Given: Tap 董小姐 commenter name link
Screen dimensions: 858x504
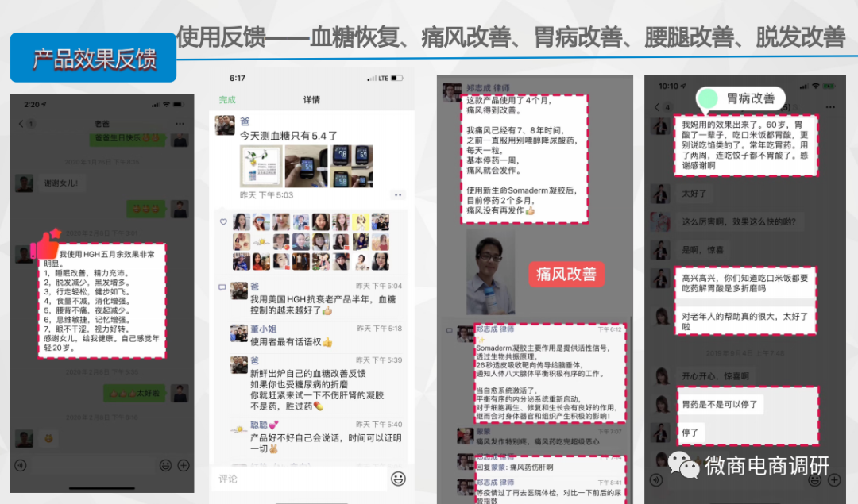Looking at the screenshot, I should click(x=263, y=329).
